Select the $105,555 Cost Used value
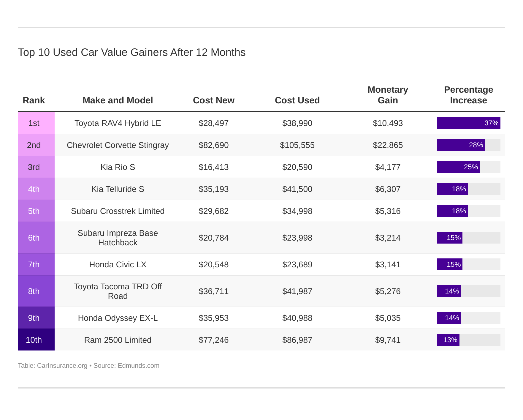This screenshot has height=420, width=523. tap(297, 145)
